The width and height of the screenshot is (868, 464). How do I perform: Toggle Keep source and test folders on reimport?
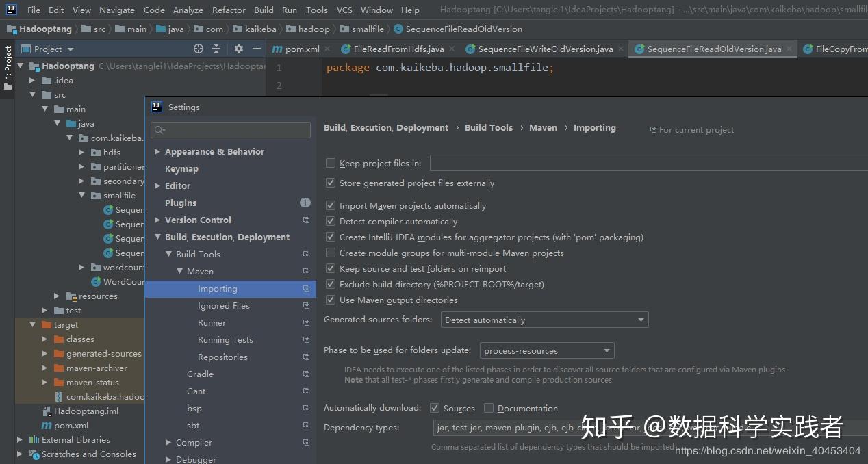331,269
